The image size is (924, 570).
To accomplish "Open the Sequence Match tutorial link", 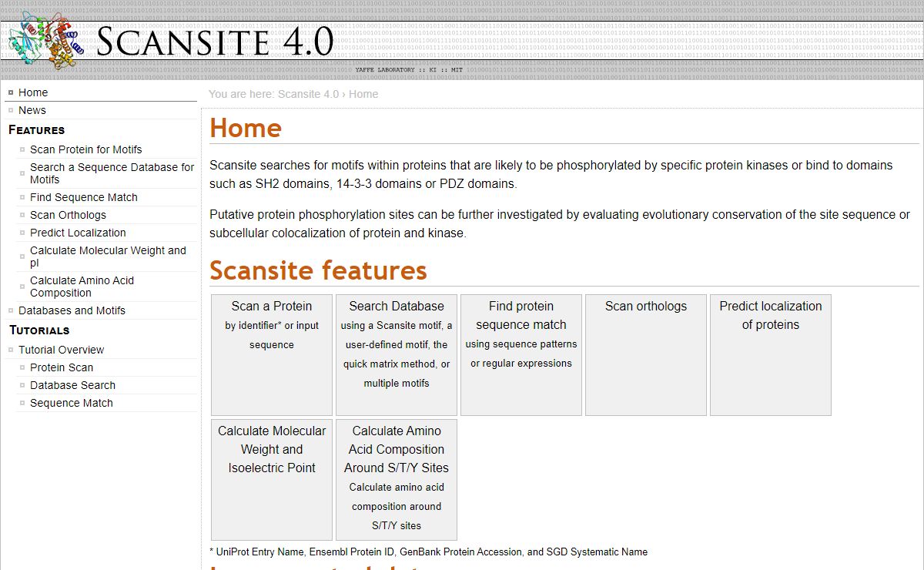I will click(x=72, y=403).
